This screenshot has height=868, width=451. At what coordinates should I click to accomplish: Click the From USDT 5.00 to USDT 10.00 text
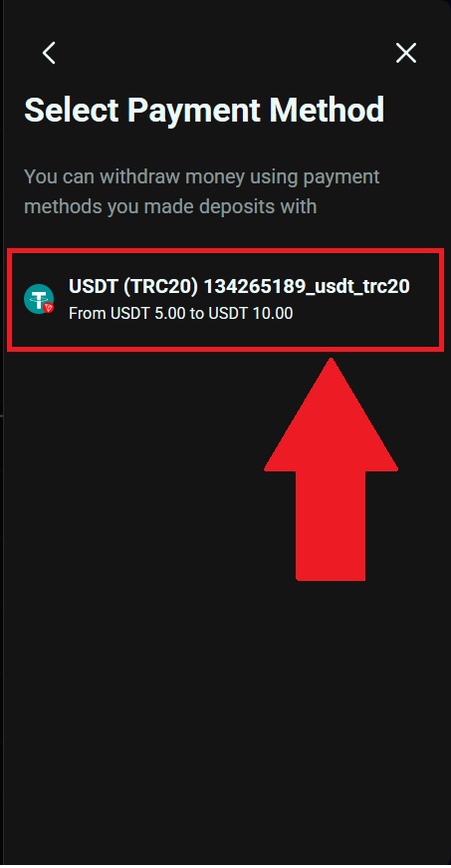pyautogui.click(x=181, y=313)
